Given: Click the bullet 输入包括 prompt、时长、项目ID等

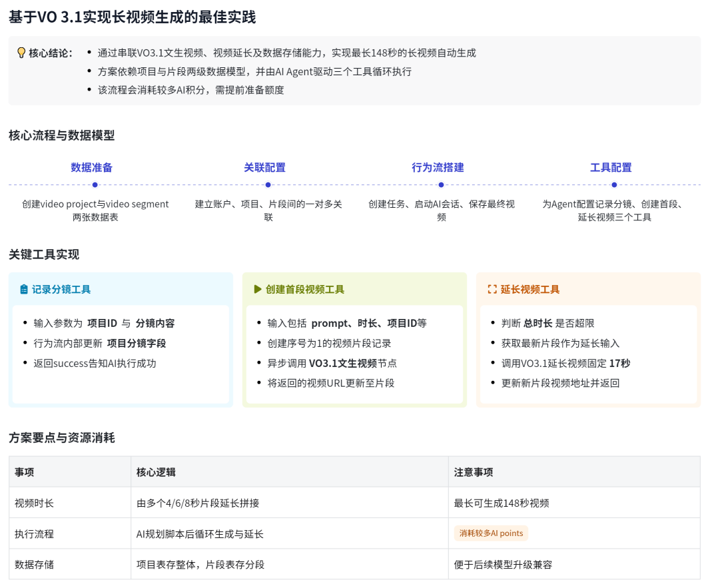Looking at the screenshot, I should (x=347, y=323).
